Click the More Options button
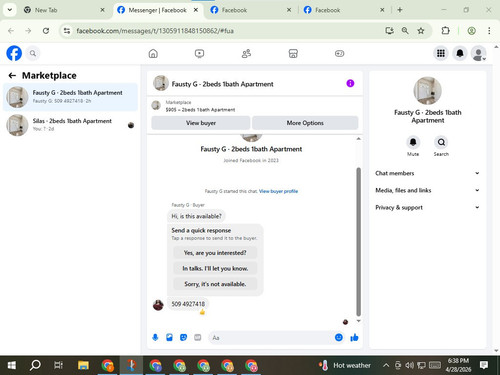 [x=305, y=123]
